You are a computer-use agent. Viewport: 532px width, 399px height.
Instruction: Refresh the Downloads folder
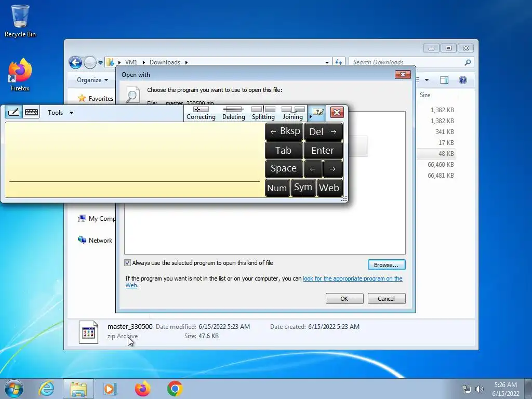339,62
